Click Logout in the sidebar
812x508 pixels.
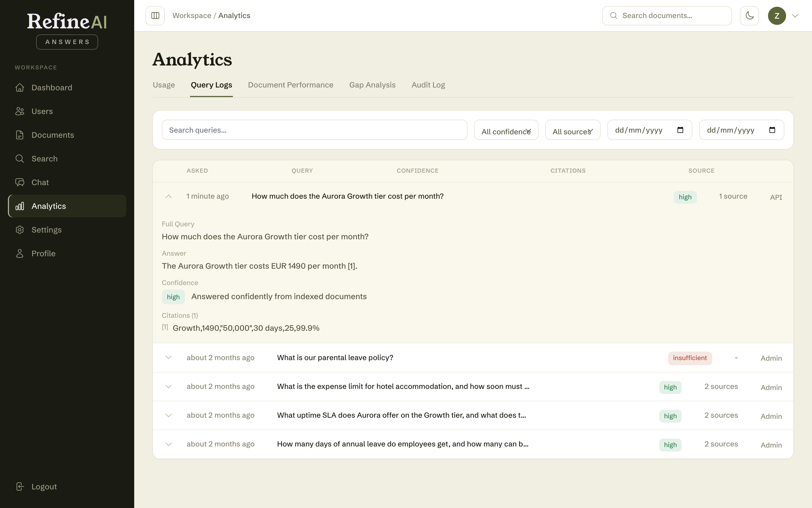click(x=67, y=487)
